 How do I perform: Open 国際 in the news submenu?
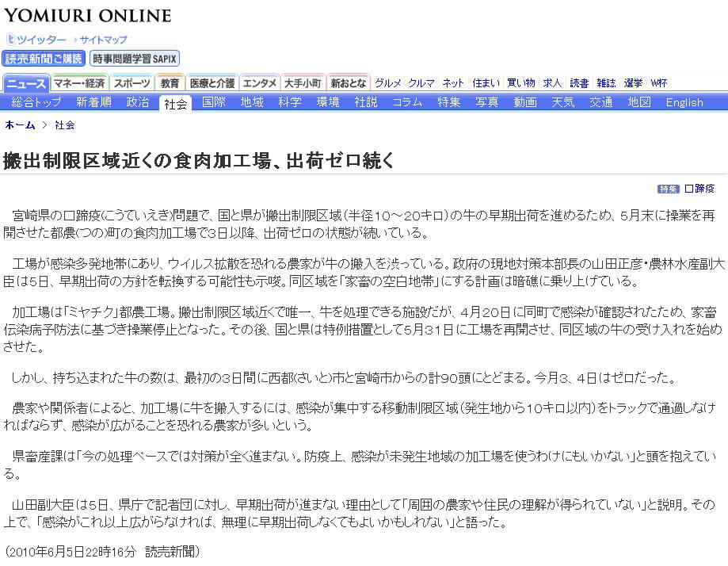pos(214,102)
